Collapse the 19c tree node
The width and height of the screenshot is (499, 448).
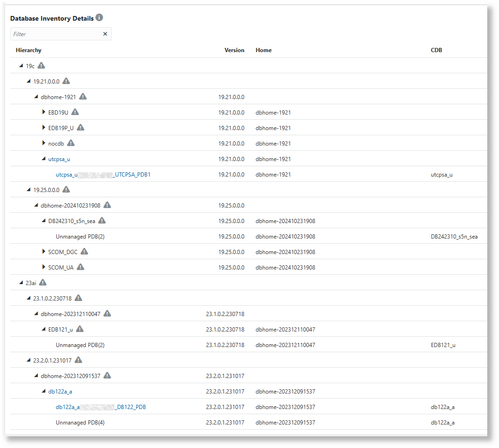[x=21, y=66]
